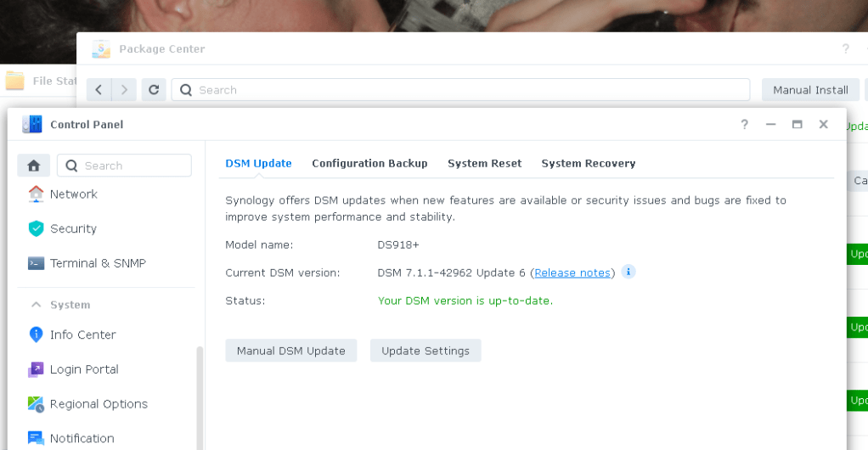Switch to Configuration Backup tab
This screenshot has height=450, width=868.
click(369, 163)
